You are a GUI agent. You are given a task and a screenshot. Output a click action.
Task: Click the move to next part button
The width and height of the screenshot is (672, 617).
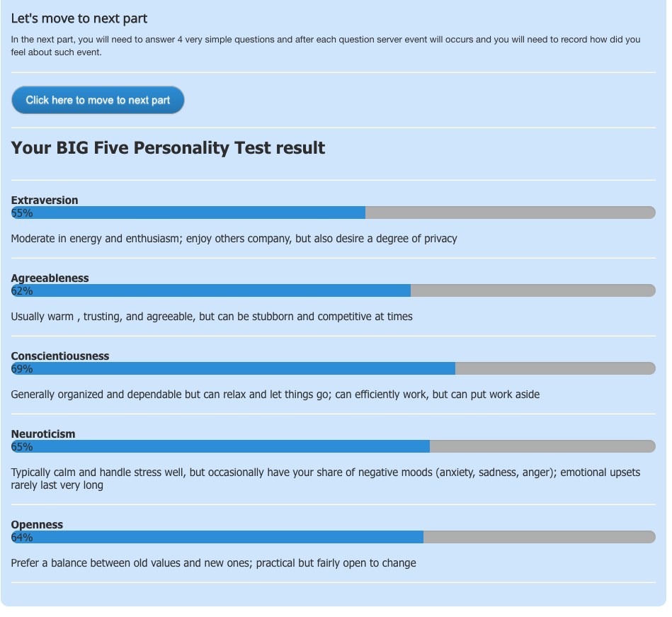pyautogui.click(x=98, y=101)
